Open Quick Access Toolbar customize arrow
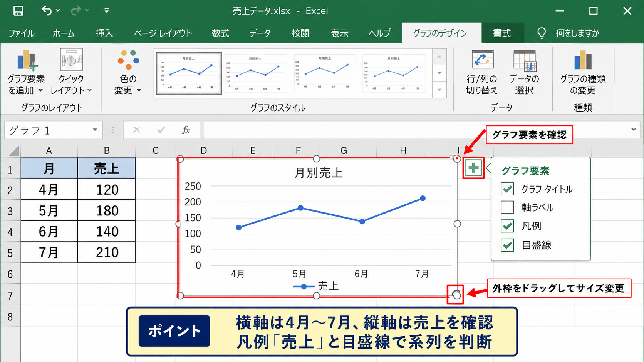 [106, 11]
